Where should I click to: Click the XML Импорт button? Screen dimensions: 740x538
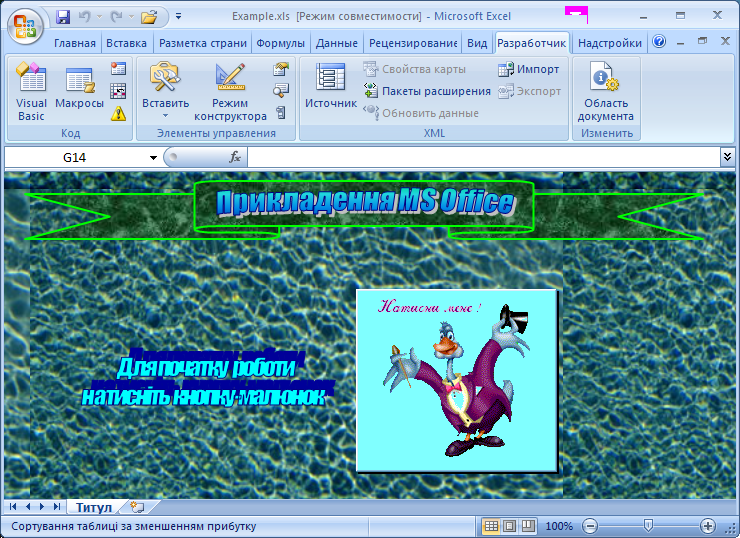coord(529,69)
